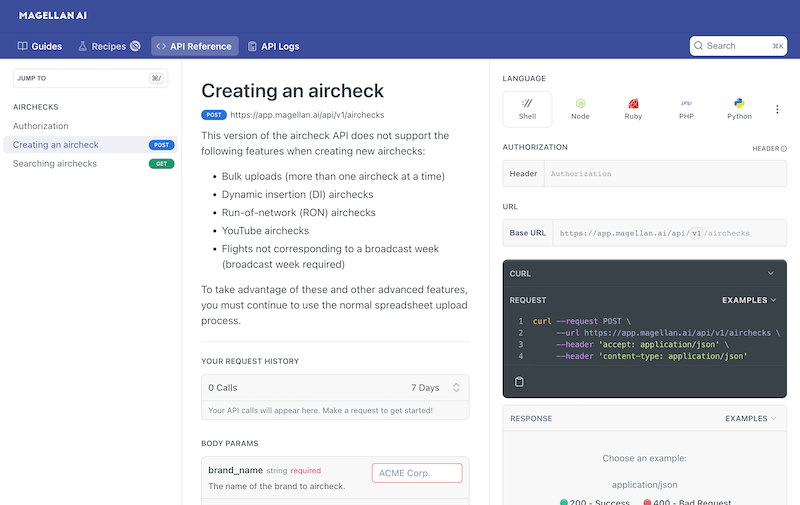Select the PHP language icon

(x=686, y=109)
